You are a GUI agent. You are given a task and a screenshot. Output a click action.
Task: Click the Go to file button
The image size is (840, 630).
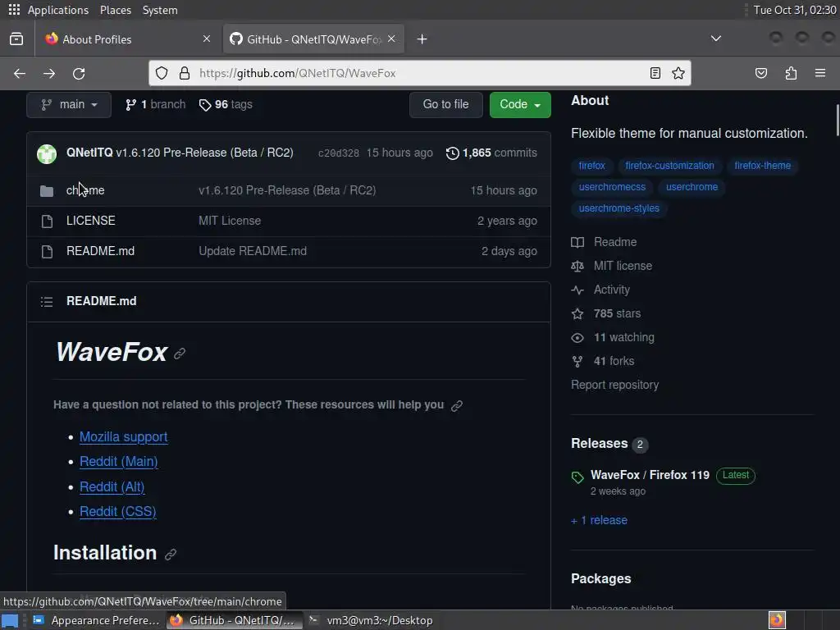[445, 104]
